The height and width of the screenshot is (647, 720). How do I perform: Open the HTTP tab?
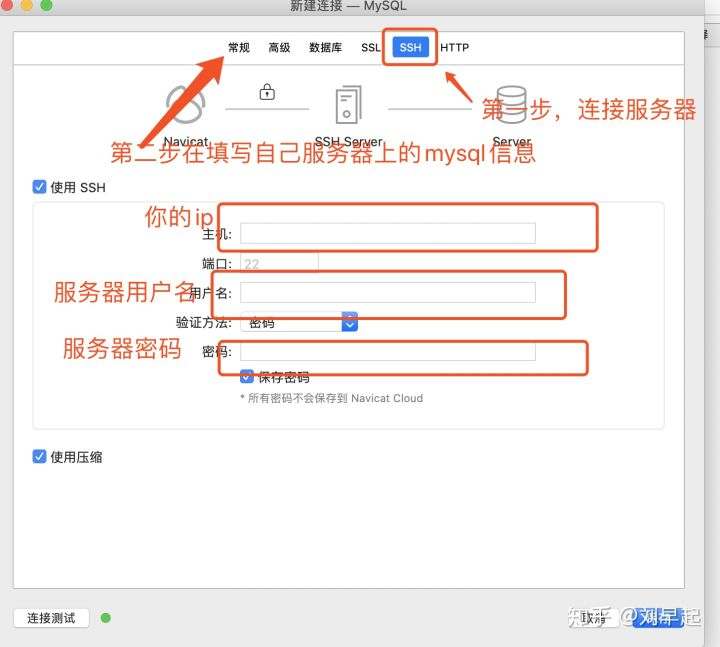(x=455, y=47)
